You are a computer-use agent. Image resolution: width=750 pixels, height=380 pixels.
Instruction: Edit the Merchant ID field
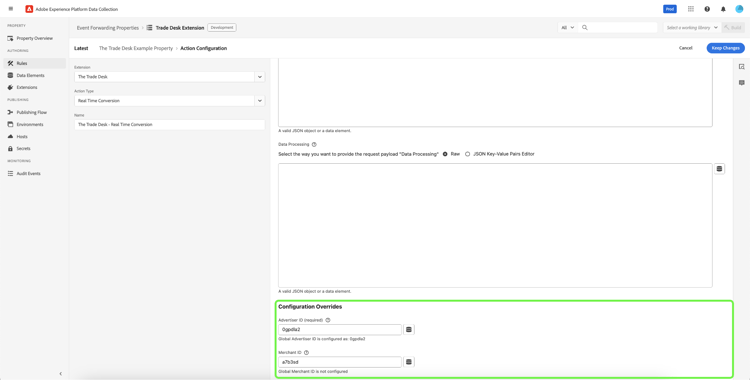(340, 362)
